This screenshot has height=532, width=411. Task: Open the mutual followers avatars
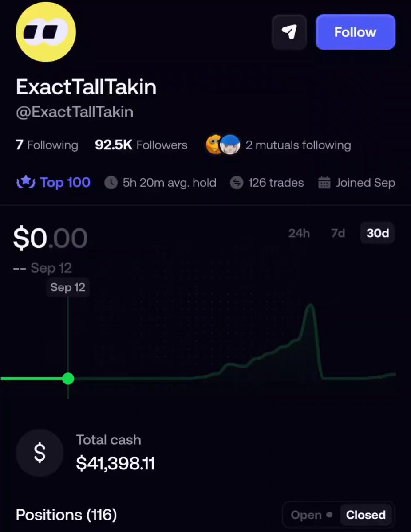click(x=223, y=145)
